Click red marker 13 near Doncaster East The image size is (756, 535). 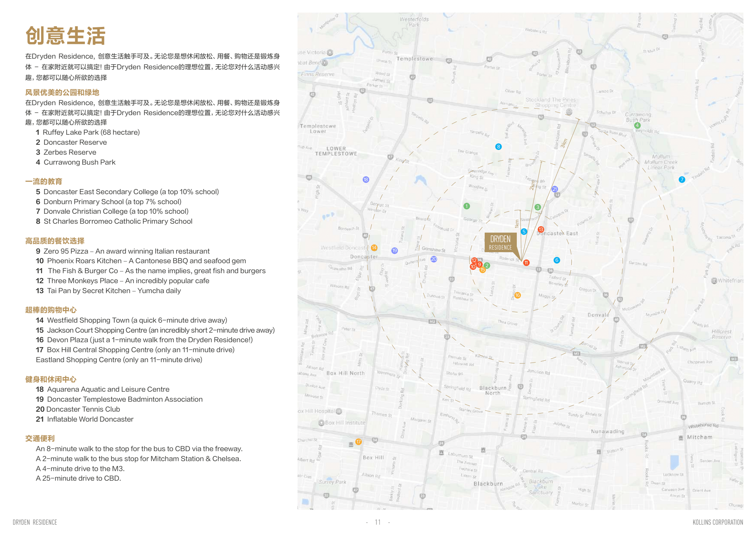(541, 229)
